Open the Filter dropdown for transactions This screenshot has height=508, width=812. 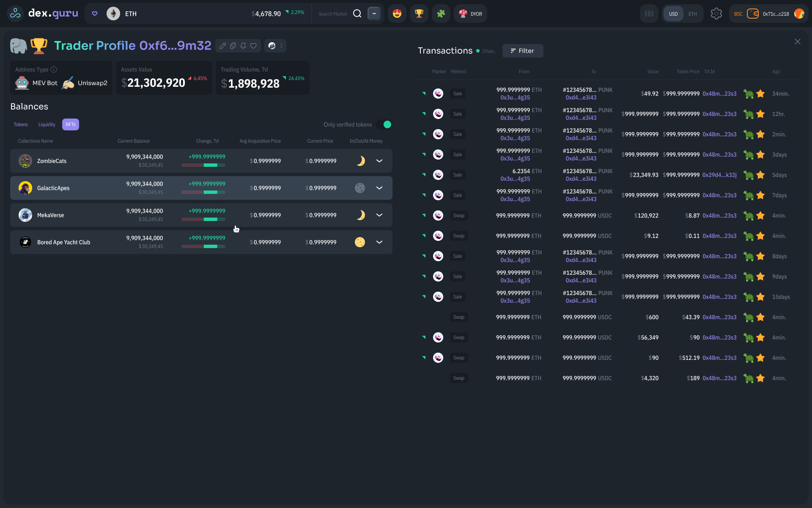[523, 51]
